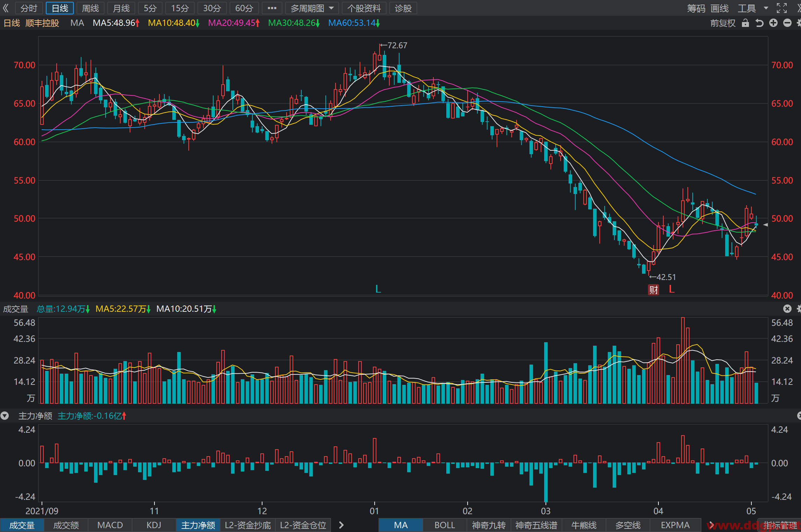This screenshot has width=801, height=532.
Task: Click the undo arrow icon
Action: click(759, 23)
